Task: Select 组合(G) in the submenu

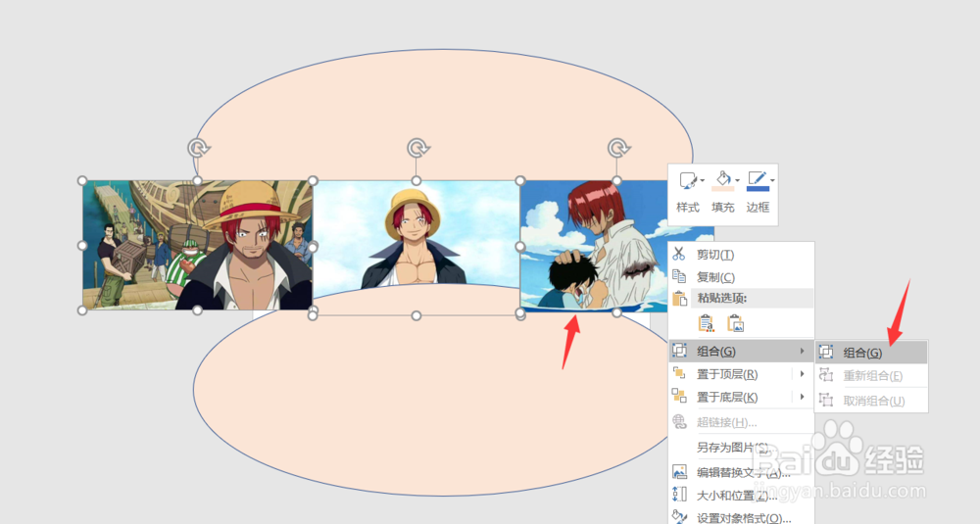Action: click(871, 353)
